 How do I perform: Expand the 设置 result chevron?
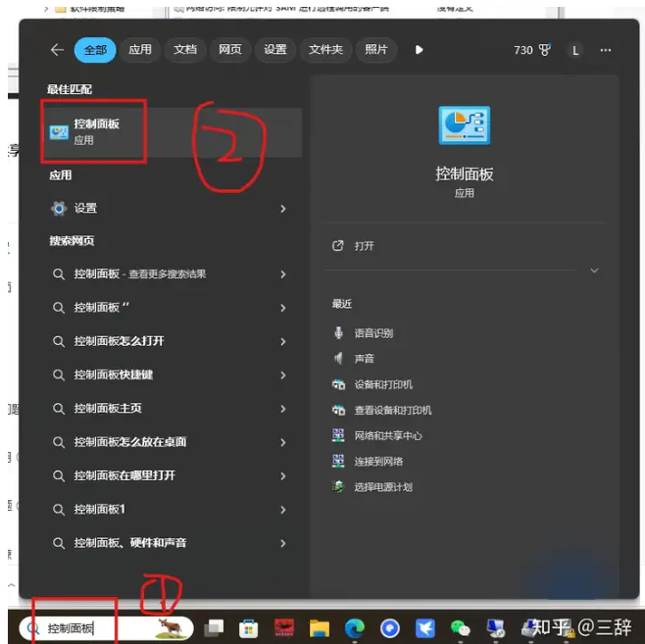[x=282, y=208]
